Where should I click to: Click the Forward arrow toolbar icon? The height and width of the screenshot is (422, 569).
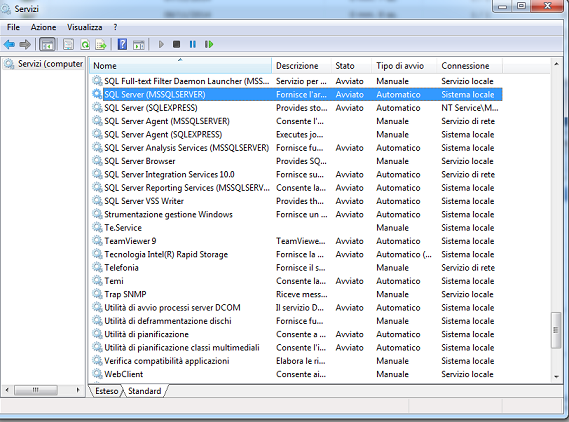(x=25, y=45)
